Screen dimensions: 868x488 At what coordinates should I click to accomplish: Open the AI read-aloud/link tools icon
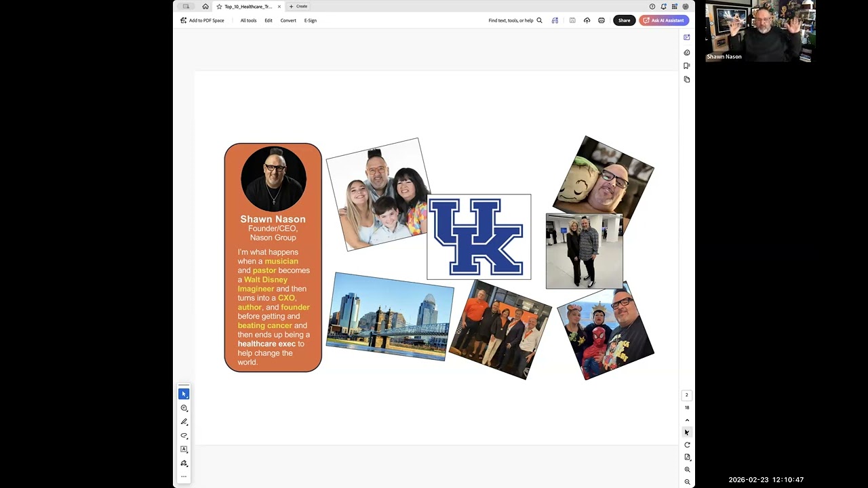pyautogui.click(x=555, y=20)
